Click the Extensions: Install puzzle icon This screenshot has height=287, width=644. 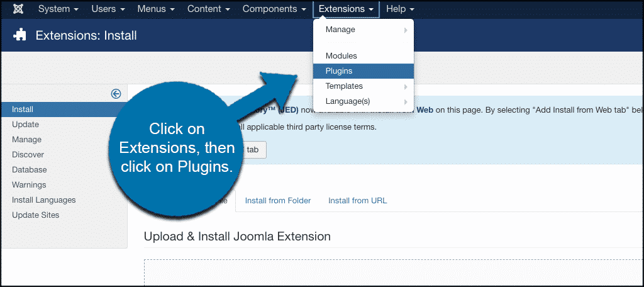pyautogui.click(x=19, y=35)
